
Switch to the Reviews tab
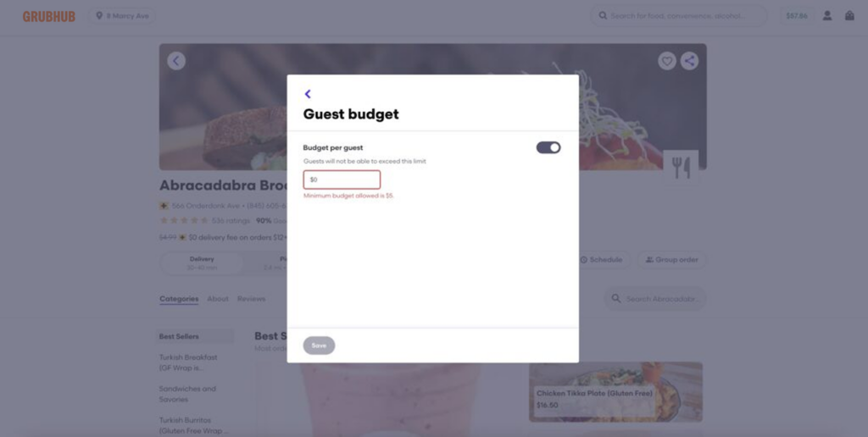(x=251, y=299)
